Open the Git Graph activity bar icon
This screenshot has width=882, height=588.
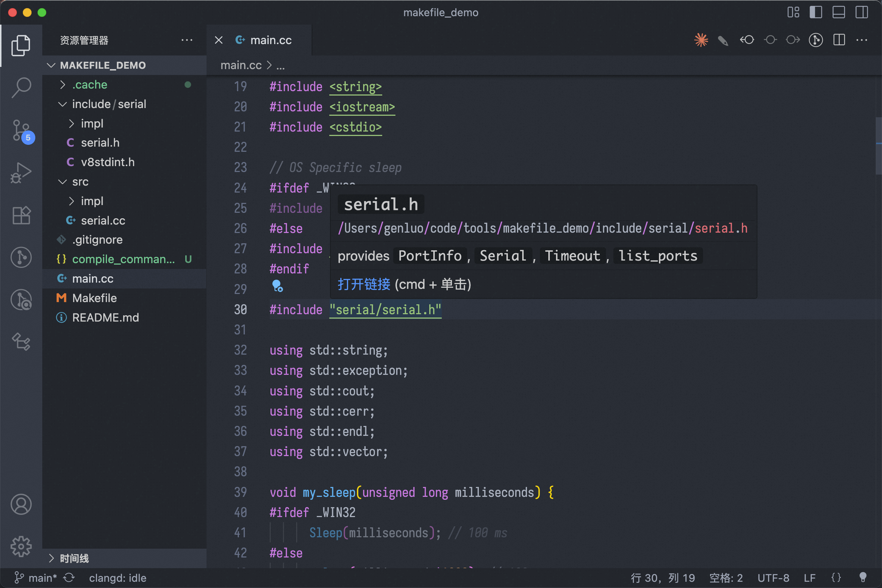click(21, 258)
